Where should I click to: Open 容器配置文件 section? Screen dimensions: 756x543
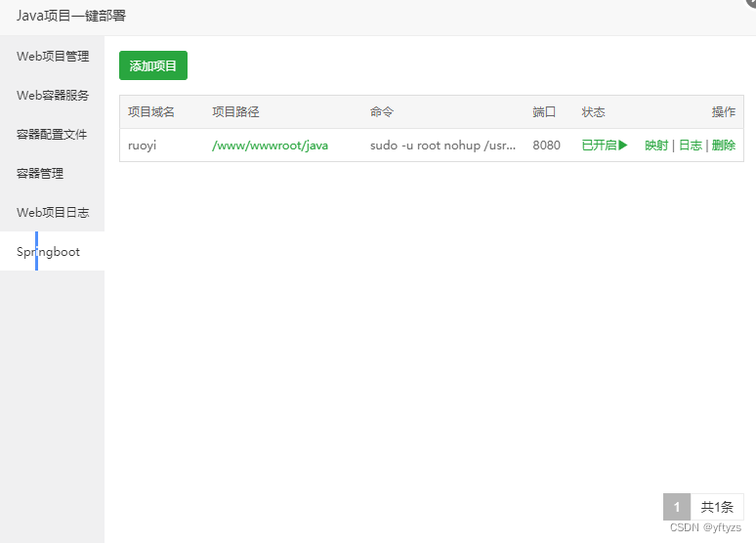coord(52,134)
